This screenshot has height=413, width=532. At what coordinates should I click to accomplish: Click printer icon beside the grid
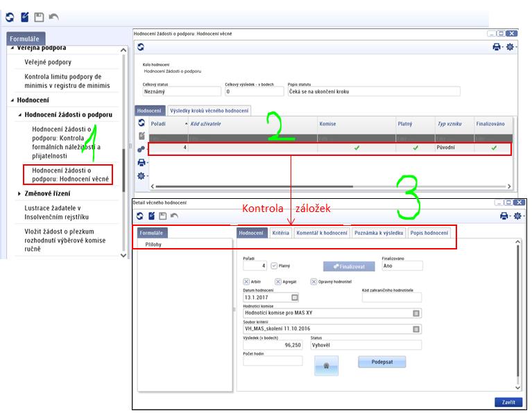click(x=141, y=162)
